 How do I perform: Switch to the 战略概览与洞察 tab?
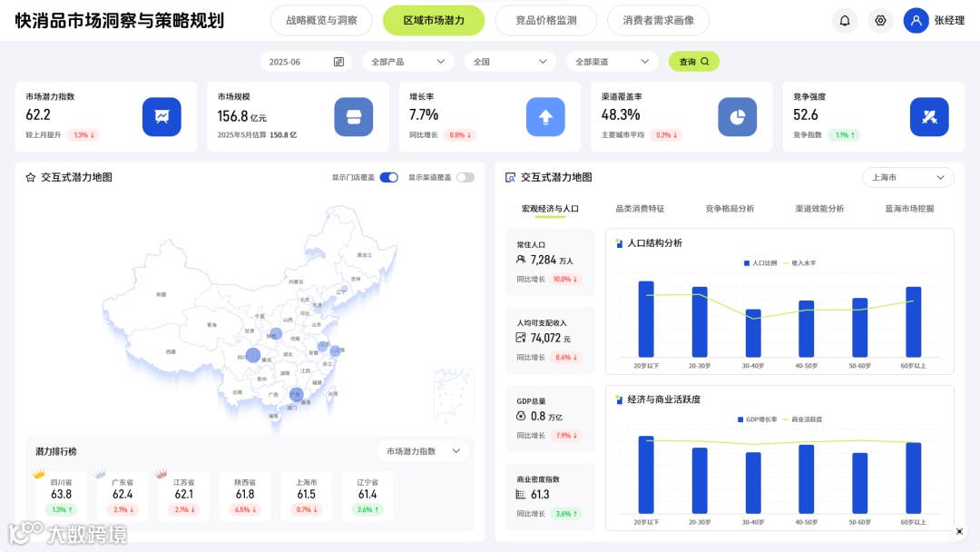321,21
